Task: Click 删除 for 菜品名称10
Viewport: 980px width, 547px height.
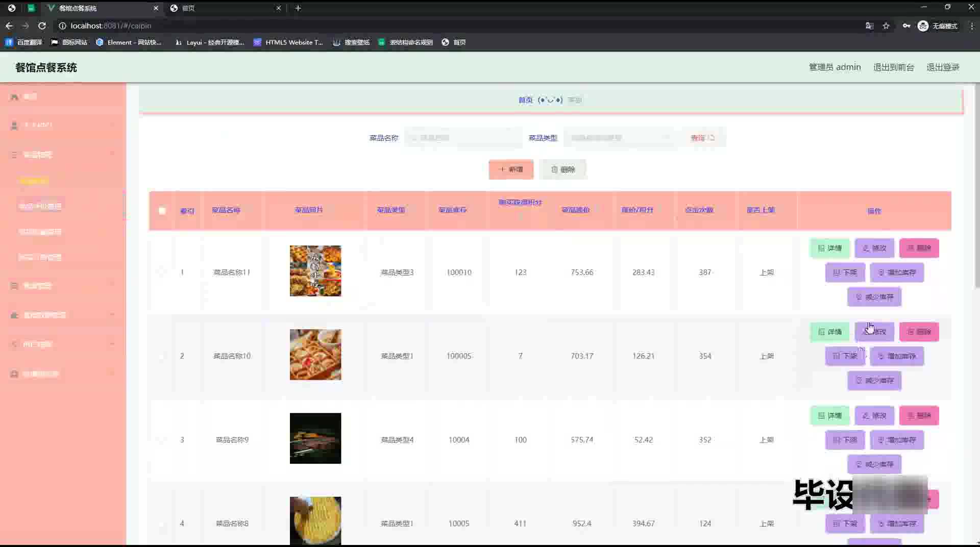Action: click(x=919, y=332)
